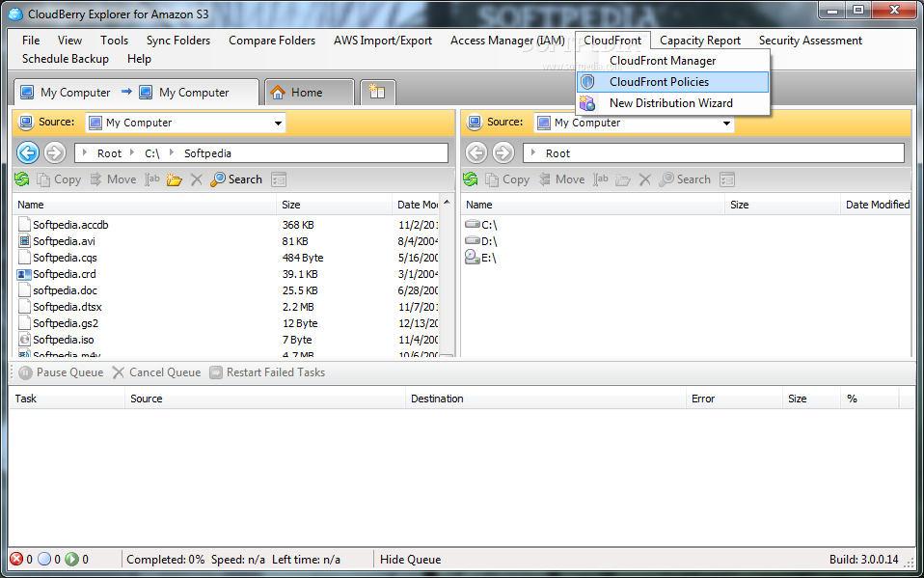Click the blue pending tasks status icon
The height and width of the screenshot is (578, 924).
click(x=44, y=560)
